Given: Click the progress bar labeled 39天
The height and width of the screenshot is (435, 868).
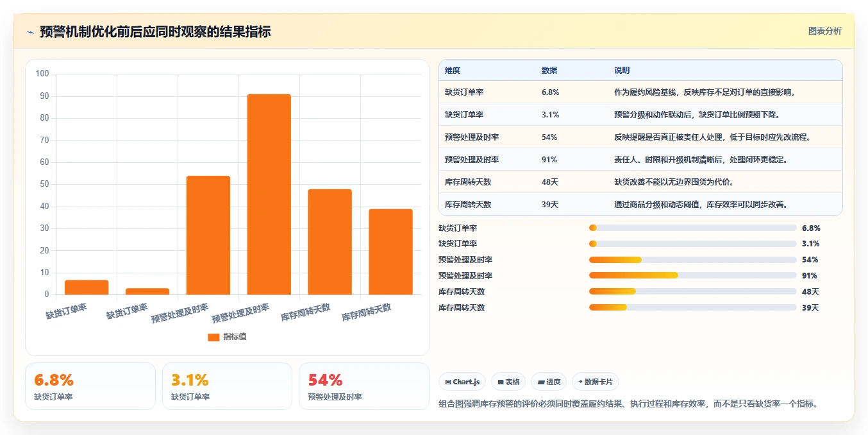Looking at the screenshot, I should pos(692,307).
